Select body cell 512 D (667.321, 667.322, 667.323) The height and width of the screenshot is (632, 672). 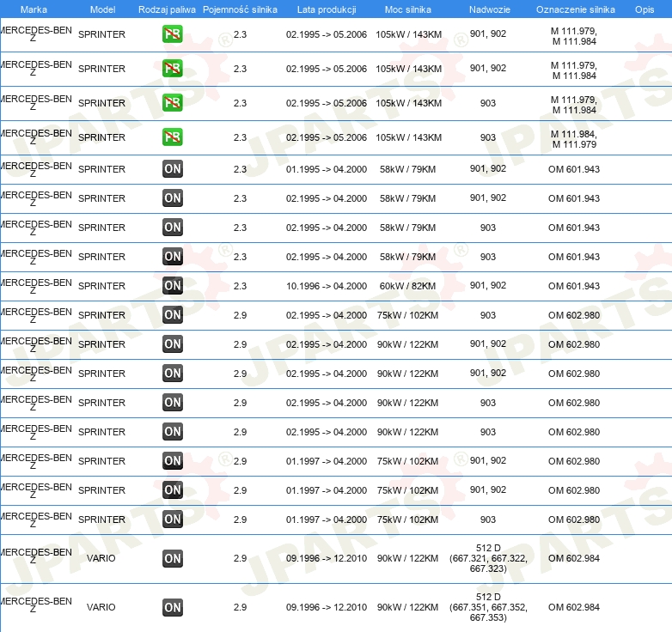pyautogui.click(x=488, y=558)
